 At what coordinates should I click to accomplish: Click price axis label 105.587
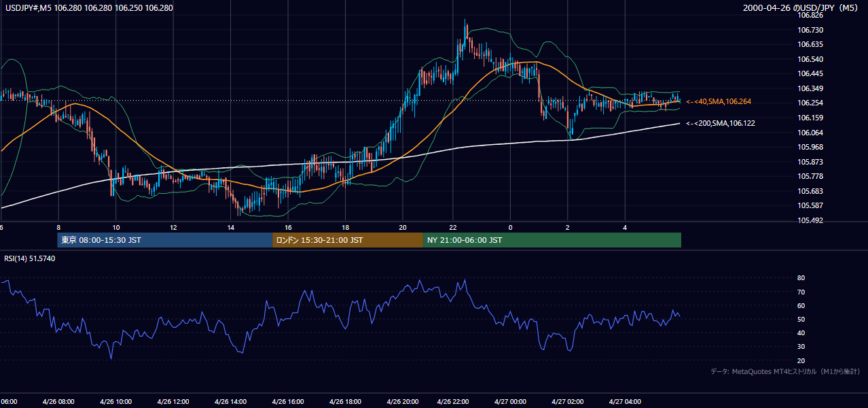[x=811, y=205]
